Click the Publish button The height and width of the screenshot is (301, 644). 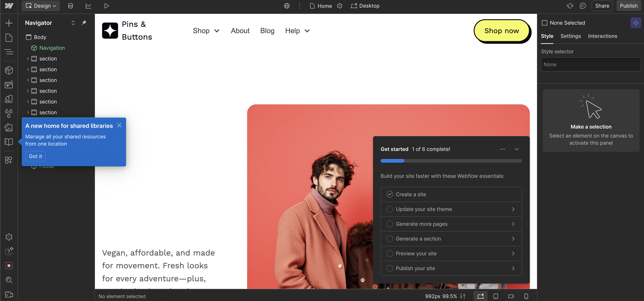pyautogui.click(x=629, y=6)
